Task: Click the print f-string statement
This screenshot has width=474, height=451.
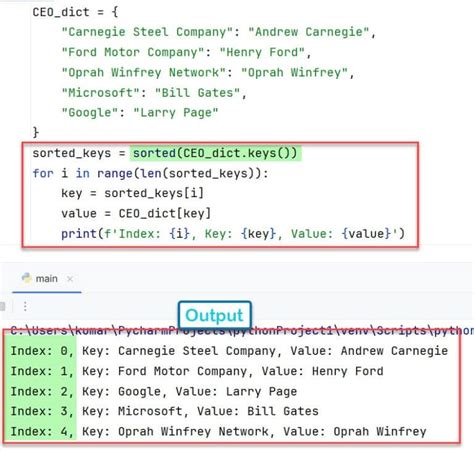Action: click(233, 234)
